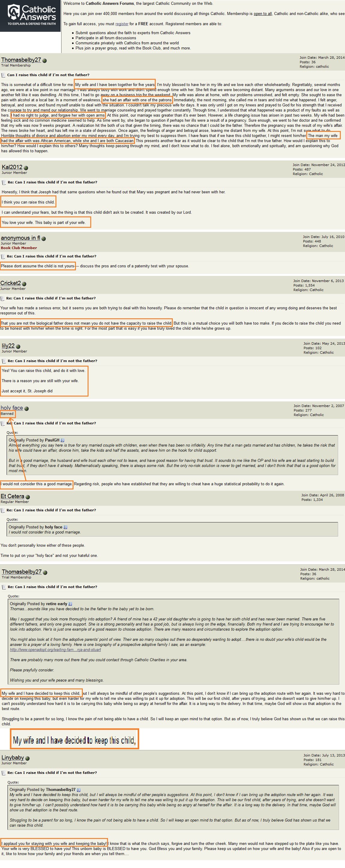Click status dot next to anonymous in fl
This screenshot has width=345, height=868.
(43, 239)
